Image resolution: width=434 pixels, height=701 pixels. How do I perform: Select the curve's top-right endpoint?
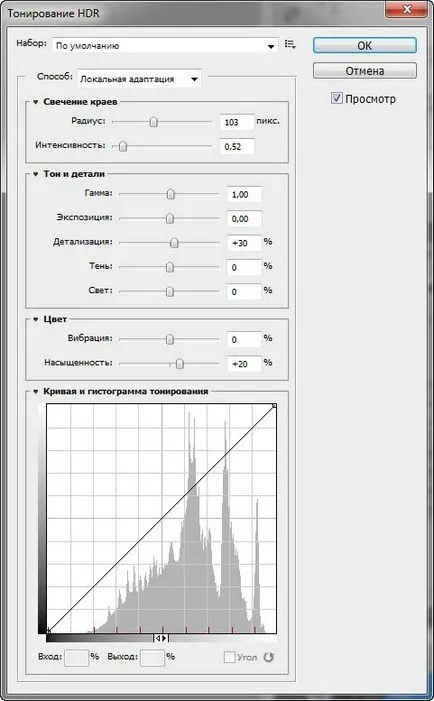coord(274,405)
